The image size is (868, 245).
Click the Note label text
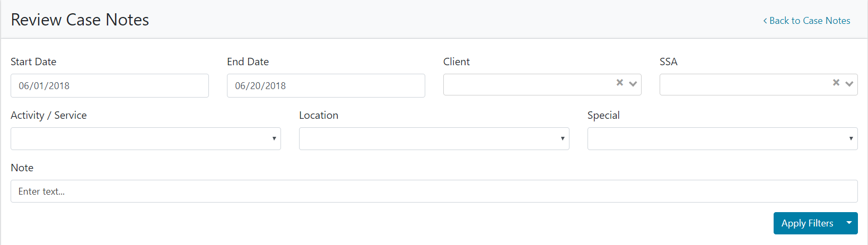coord(22,168)
